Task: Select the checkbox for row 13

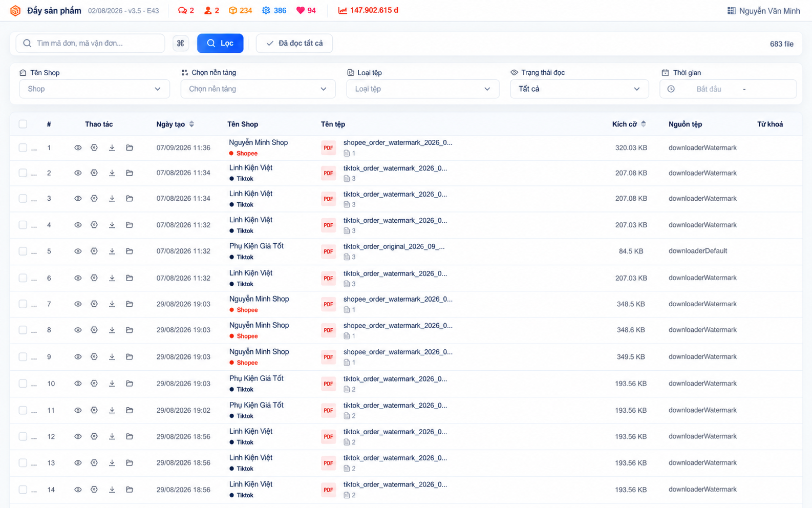Action: (23, 463)
